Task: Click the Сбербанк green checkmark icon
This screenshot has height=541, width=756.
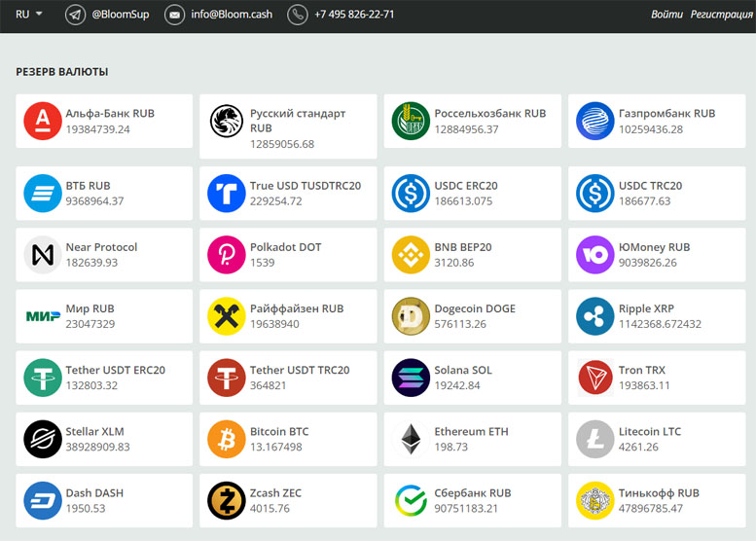Action: click(411, 500)
